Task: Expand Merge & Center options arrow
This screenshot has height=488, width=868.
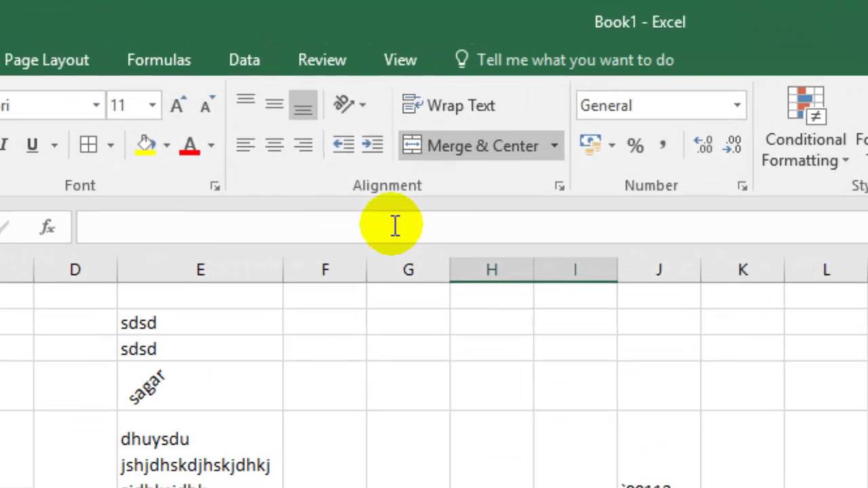Action: coord(554,146)
